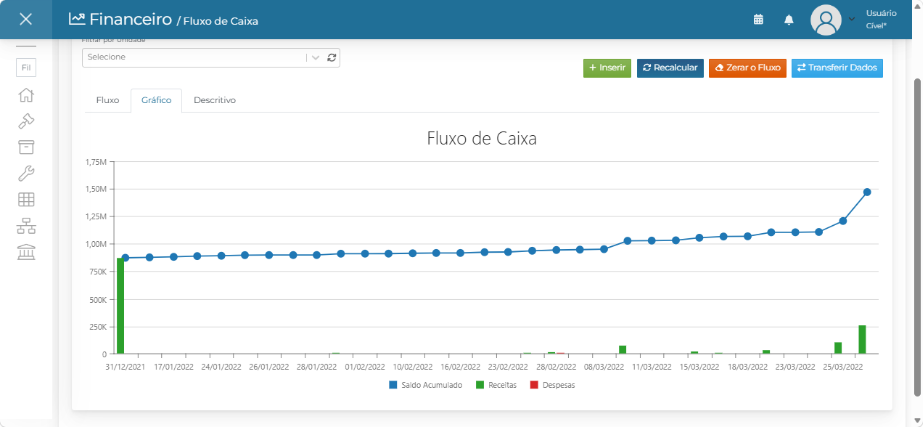Click the Financeiro header title
The height and width of the screenshot is (427, 924).
(x=130, y=19)
